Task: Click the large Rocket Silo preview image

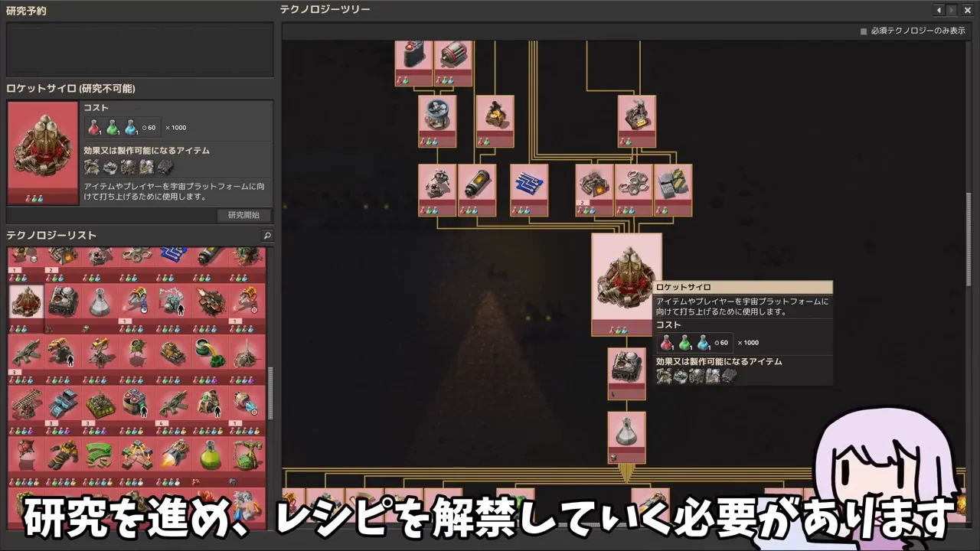Action: pyautogui.click(x=43, y=153)
